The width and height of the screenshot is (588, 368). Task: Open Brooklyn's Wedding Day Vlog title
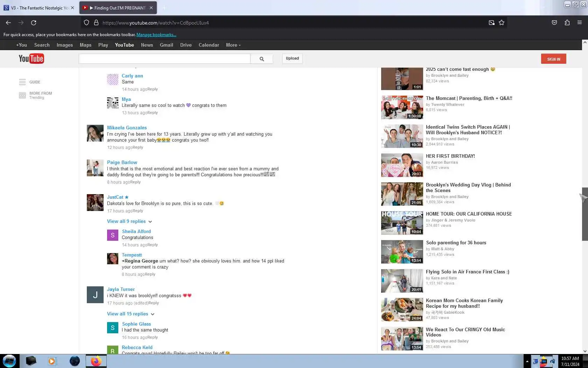468,188
